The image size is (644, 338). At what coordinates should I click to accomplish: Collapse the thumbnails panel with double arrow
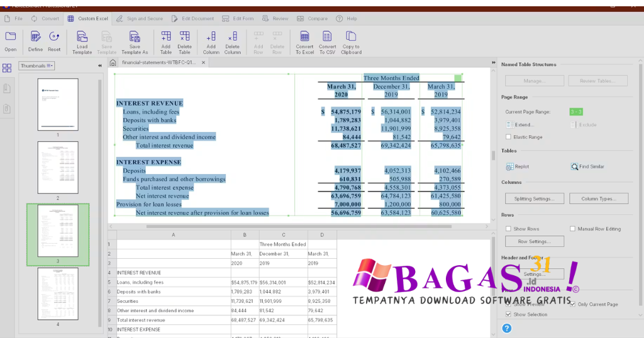click(100, 65)
